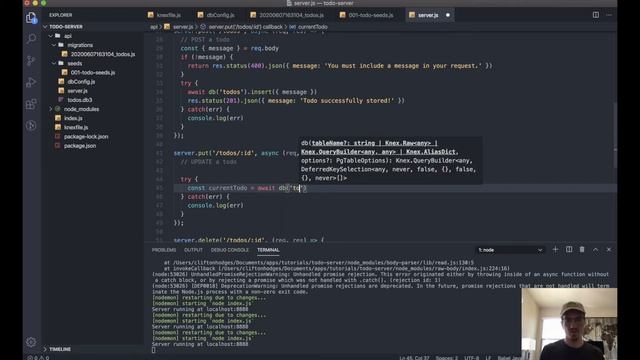Split the terminal pane
This screenshot has width=640, height=360.
(569, 249)
